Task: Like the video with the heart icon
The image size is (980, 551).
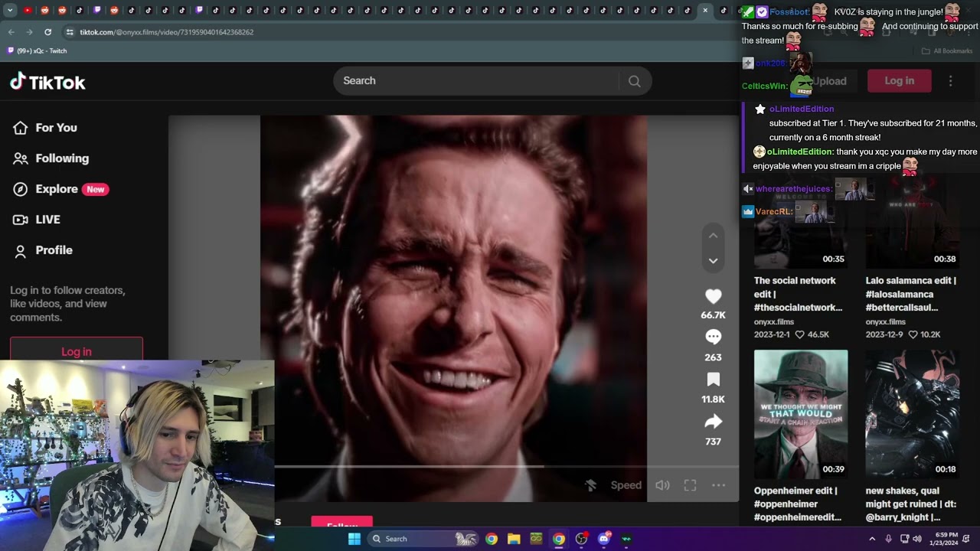Action: 713,296
